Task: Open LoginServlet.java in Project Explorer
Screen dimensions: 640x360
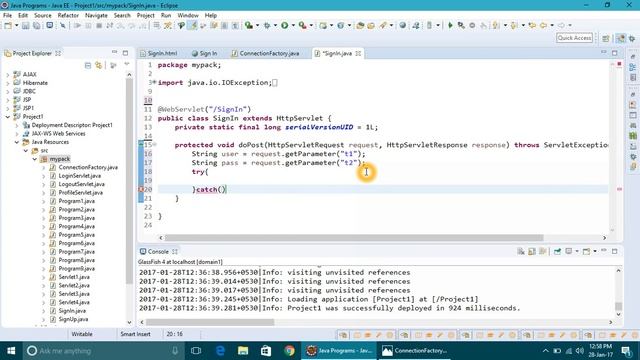Action: [80, 176]
